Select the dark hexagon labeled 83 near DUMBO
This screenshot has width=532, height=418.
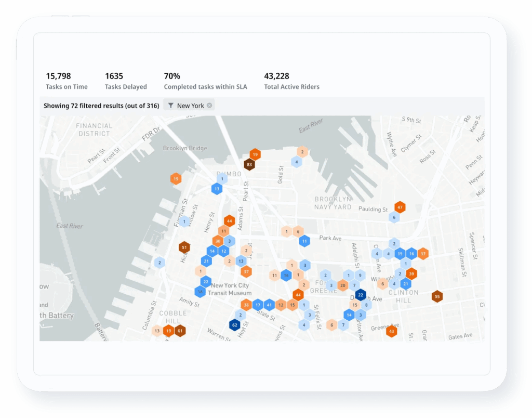coord(248,164)
